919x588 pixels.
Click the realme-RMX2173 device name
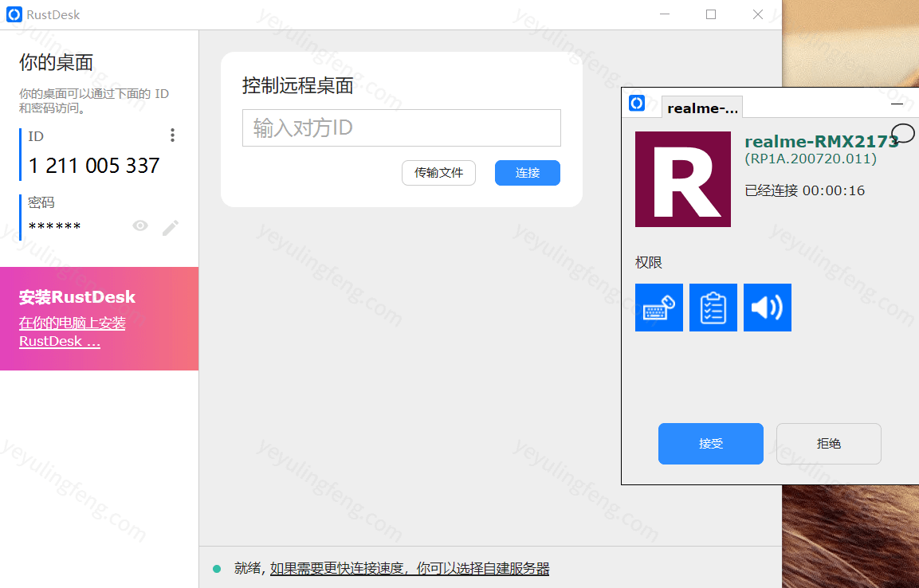pos(821,141)
